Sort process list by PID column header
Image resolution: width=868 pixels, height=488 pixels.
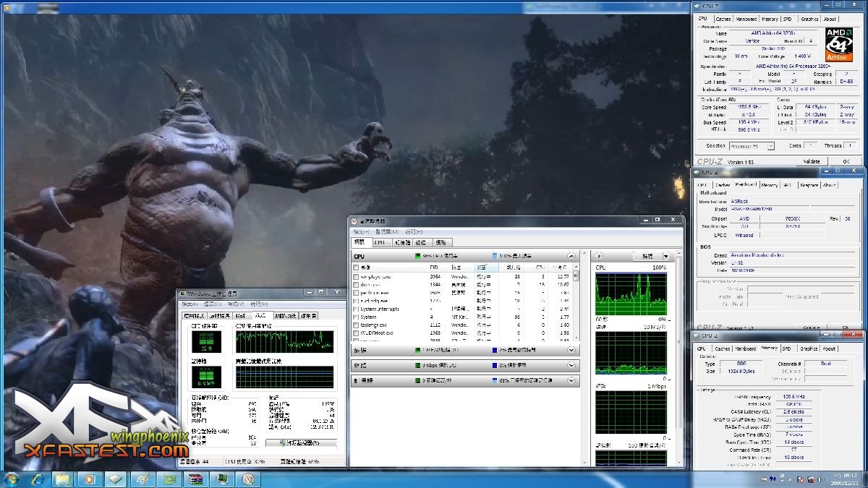point(434,267)
